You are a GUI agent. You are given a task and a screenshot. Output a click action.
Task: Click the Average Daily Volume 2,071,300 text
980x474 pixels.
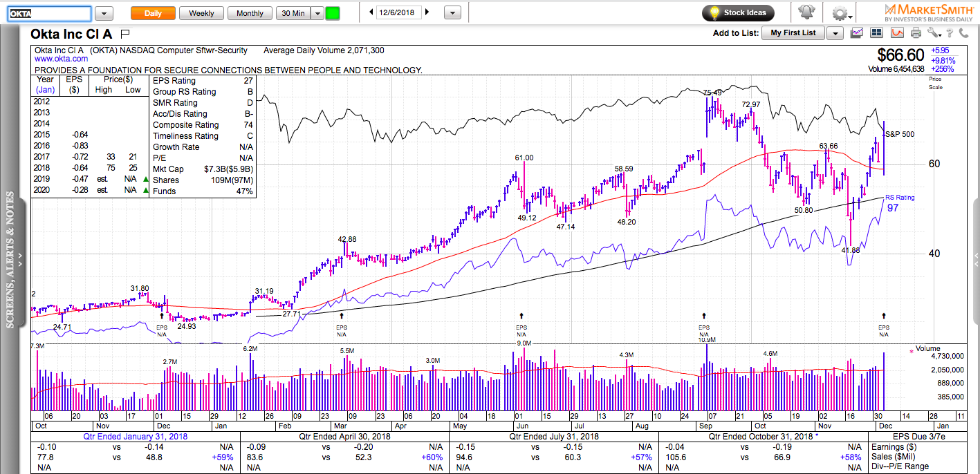(324, 50)
